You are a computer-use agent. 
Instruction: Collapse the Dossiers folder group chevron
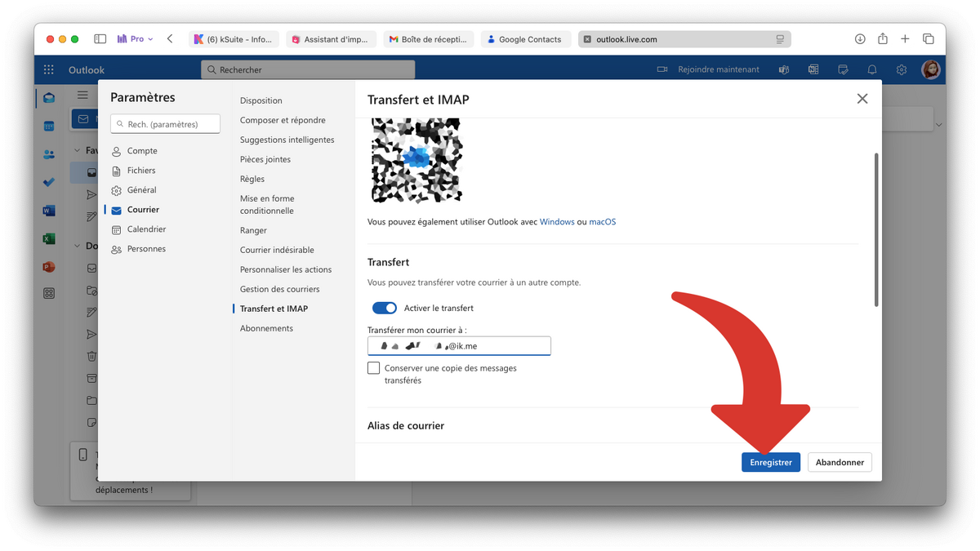point(78,246)
